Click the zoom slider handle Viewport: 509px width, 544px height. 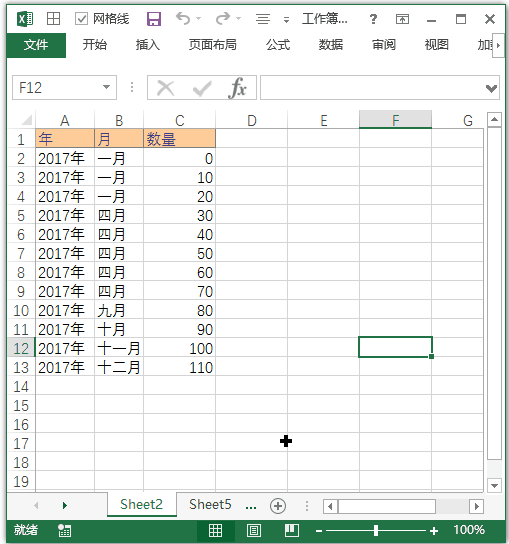[376, 530]
